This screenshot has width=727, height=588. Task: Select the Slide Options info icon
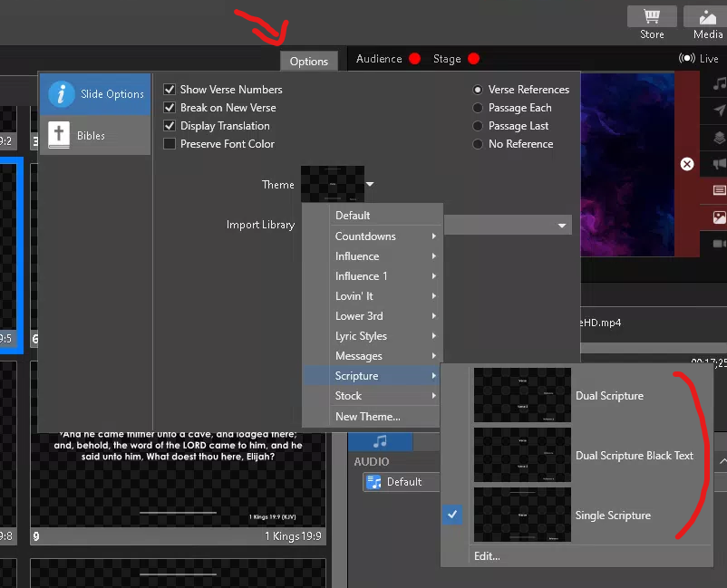coord(61,94)
